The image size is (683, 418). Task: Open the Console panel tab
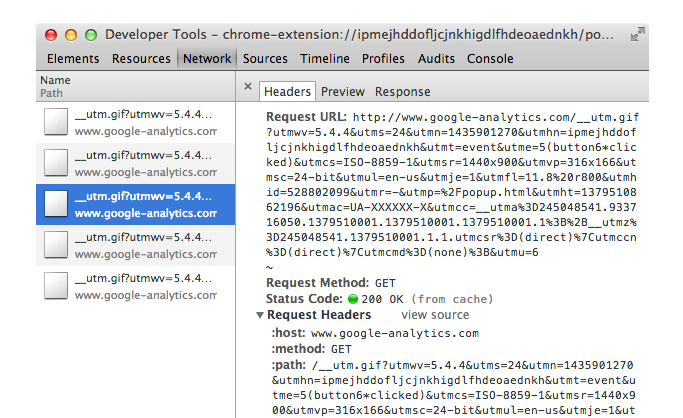pyautogui.click(x=490, y=59)
